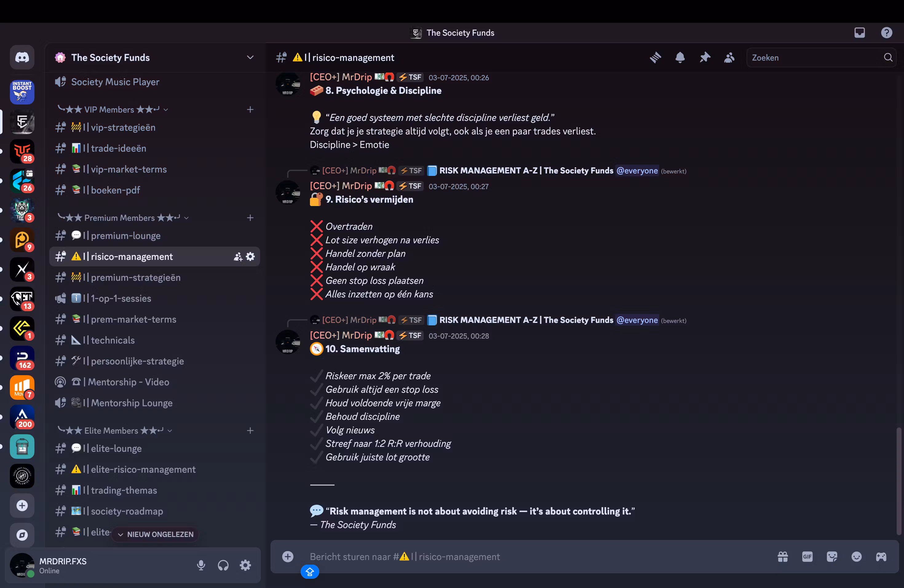This screenshot has height=588, width=904.
Task: Open User Settings gear icon
Action: point(245,565)
